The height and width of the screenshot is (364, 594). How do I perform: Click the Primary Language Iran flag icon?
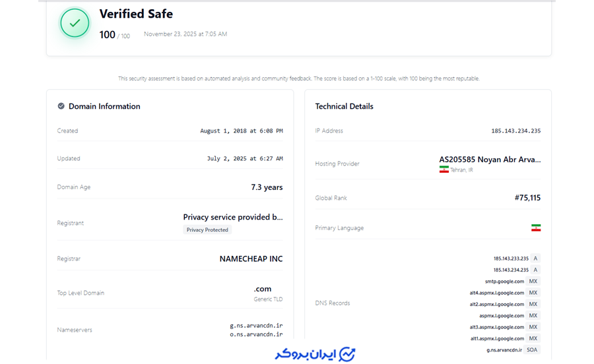pos(536,228)
